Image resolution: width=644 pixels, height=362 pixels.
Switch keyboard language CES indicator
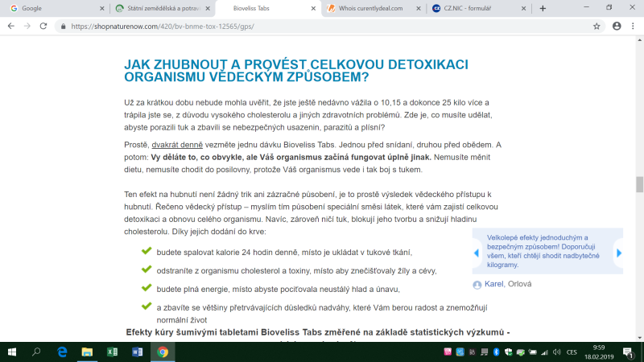coord(572,352)
